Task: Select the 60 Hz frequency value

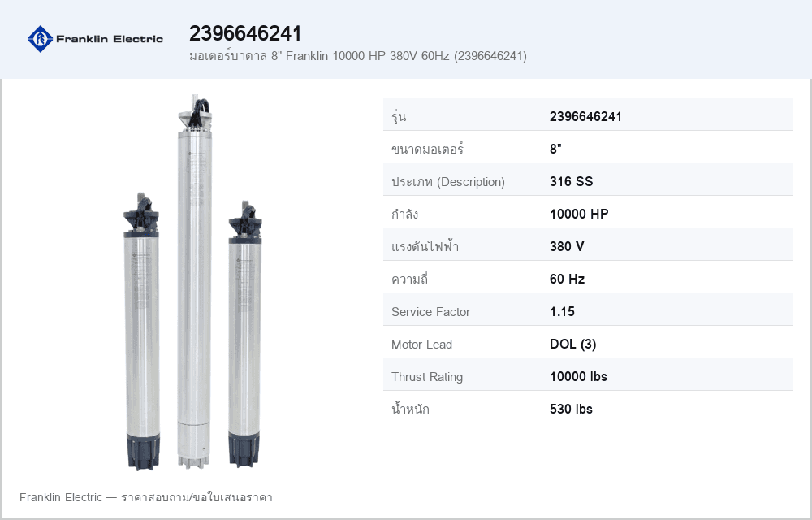Action: click(567, 279)
